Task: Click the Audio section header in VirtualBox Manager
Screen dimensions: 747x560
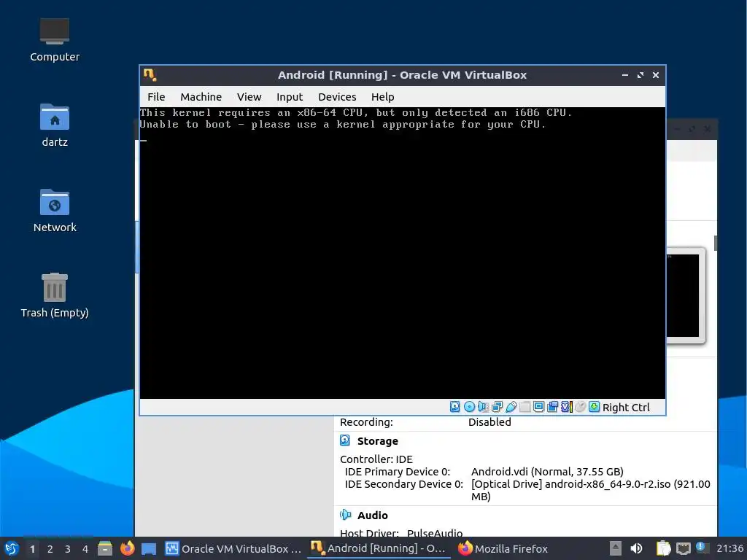Action: pyautogui.click(x=373, y=516)
